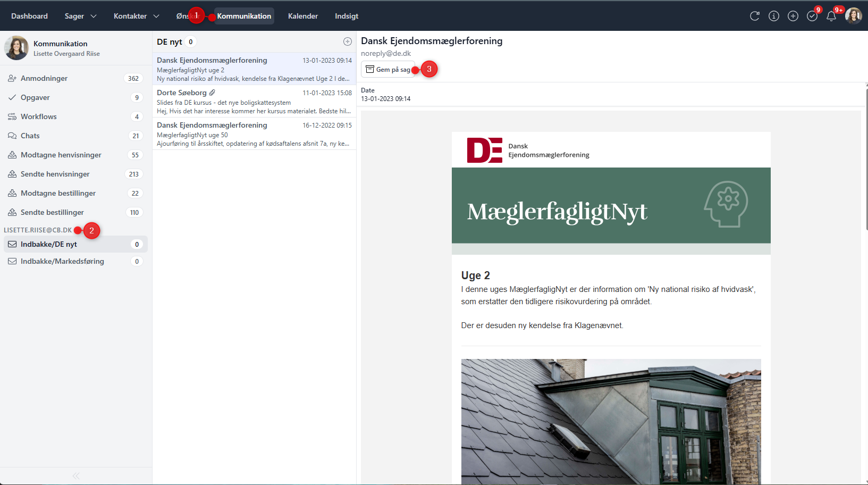Click the Modtagne henvisninger icon
Viewport: 868px width, 485px height.
[x=12, y=155]
